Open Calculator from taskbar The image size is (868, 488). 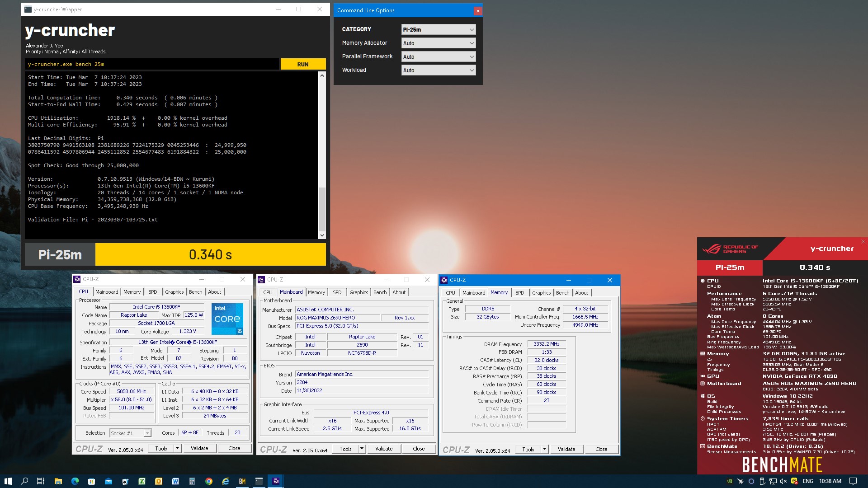(192, 481)
